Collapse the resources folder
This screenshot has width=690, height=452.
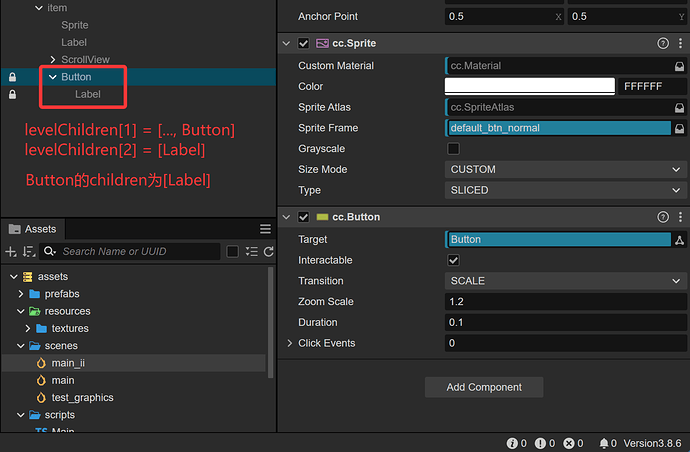click(21, 311)
